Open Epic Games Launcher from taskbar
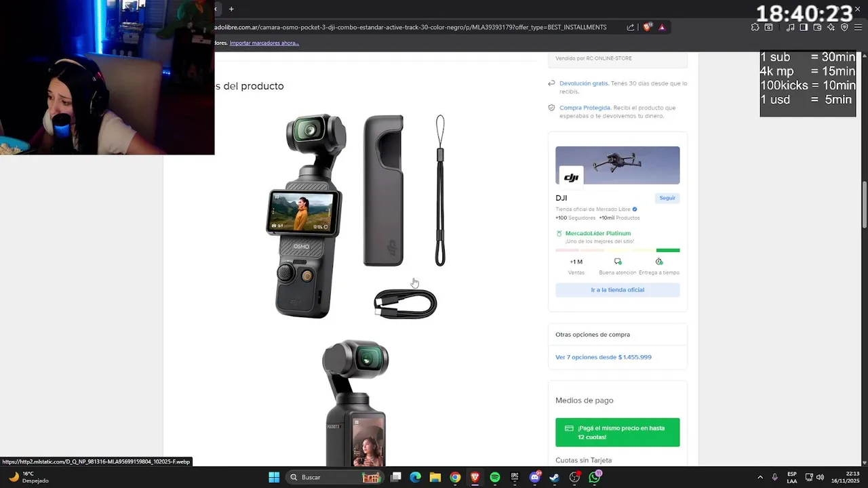 (x=515, y=477)
